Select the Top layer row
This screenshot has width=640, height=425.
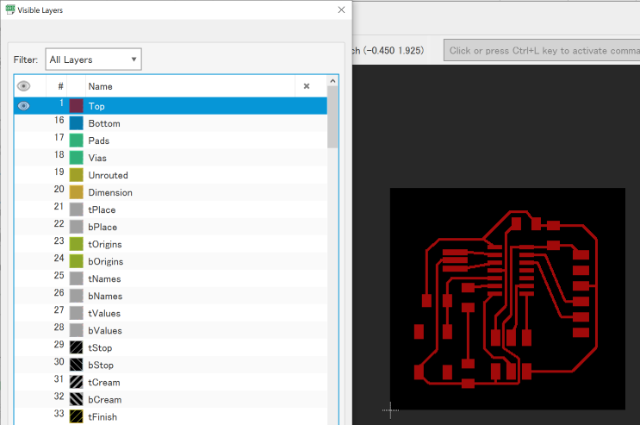click(171, 106)
